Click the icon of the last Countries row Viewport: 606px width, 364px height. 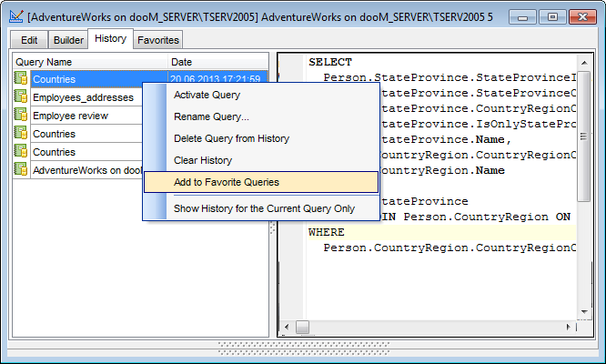pos(21,152)
